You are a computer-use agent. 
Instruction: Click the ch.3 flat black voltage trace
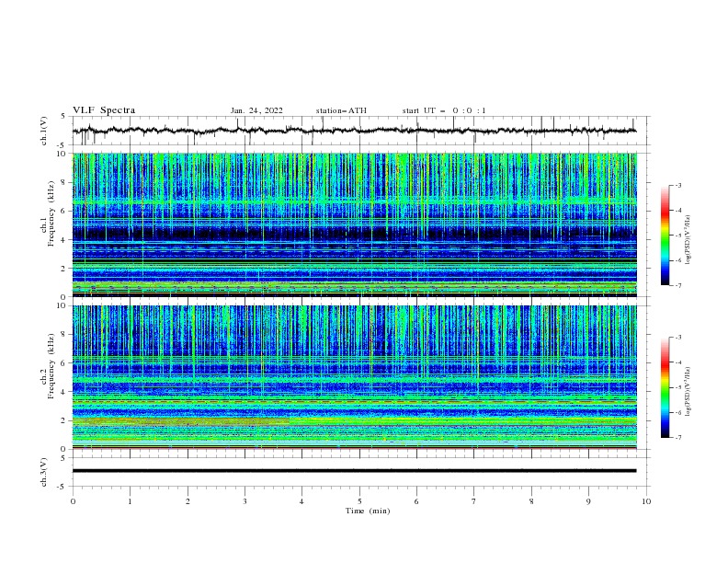[x=354, y=471]
